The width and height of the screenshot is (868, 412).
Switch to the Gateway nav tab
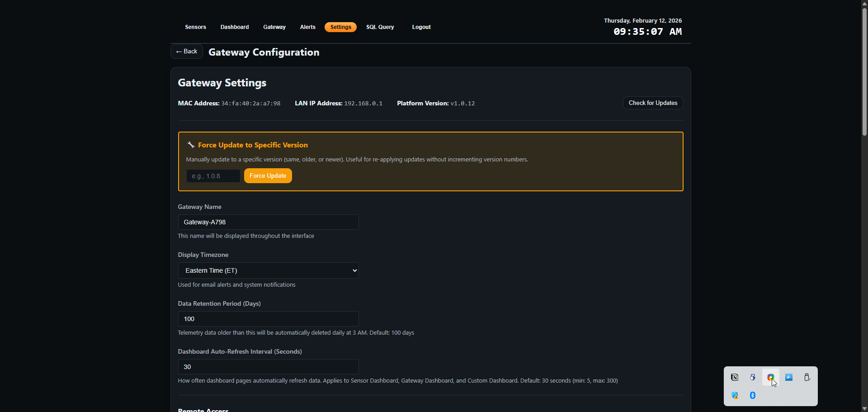[x=274, y=27]
